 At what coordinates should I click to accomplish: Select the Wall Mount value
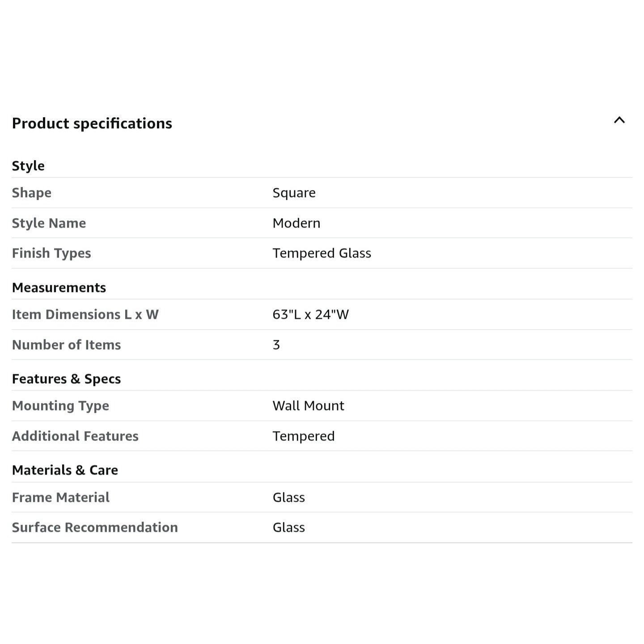tap(309, 406)
